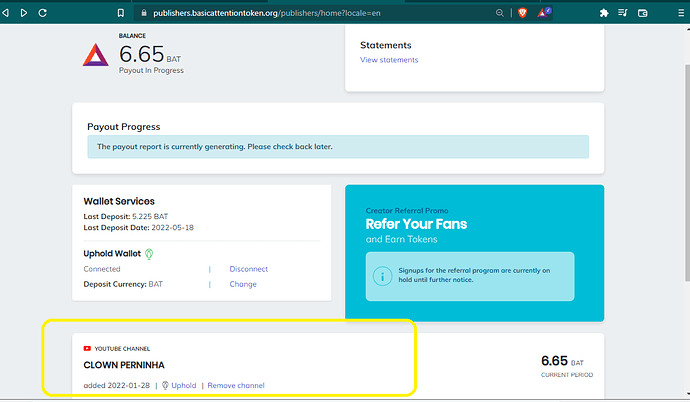Click the Payout In Progress status text
Image resolution: width=690 pixels, height=402 pixels.
151,70
